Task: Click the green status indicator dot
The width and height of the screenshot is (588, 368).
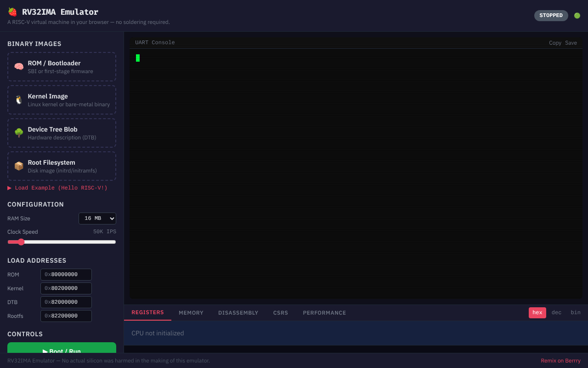Action: click(577, 16)
